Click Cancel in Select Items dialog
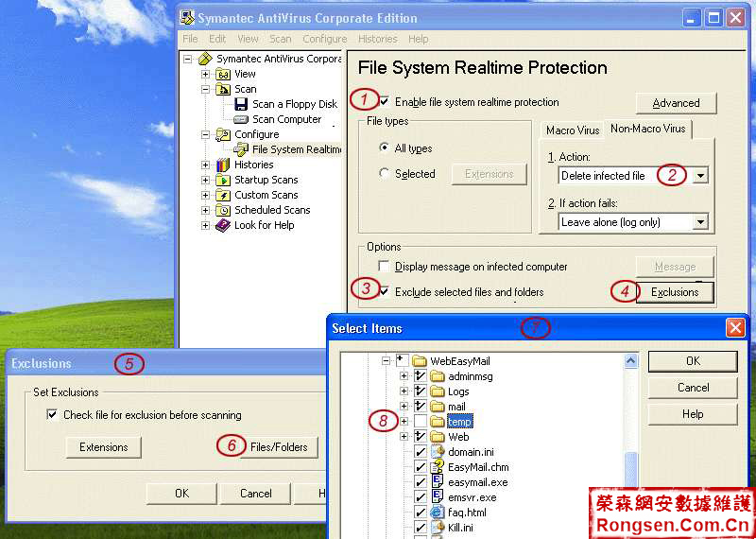Screen dimensions: 756x539 693,388
